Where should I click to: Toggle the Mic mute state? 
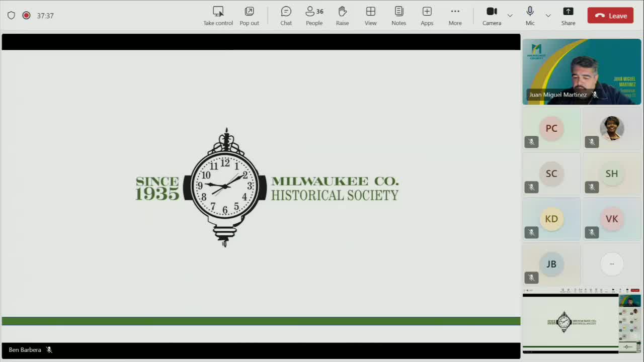click(x=530, y=16)
